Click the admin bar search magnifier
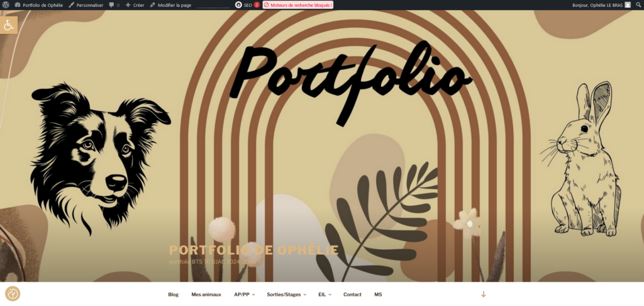The height and width of the screenshot is (306, 644). click(638, 5)
